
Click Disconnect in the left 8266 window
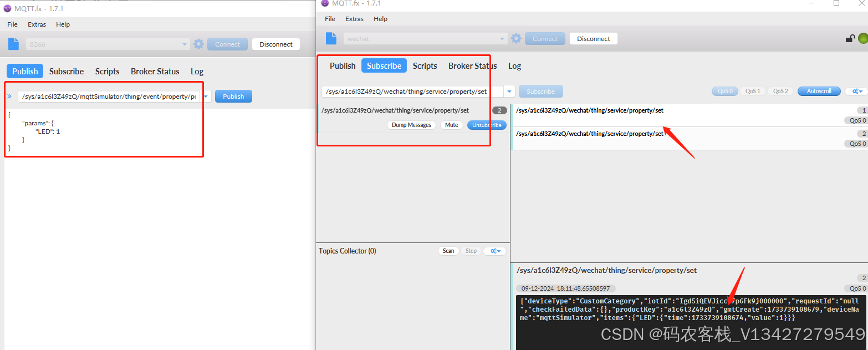click(x=276, y=44)
